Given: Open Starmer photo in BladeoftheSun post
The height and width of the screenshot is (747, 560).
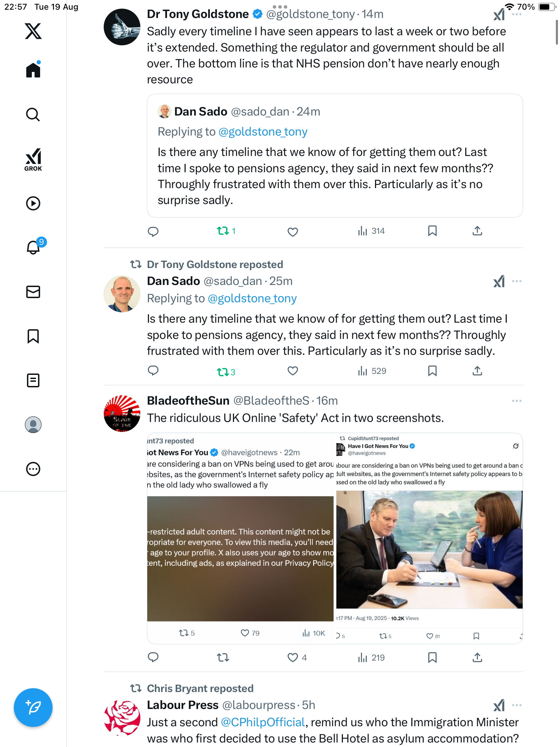Looking at the screenshot, I should (x=429, y=549).
